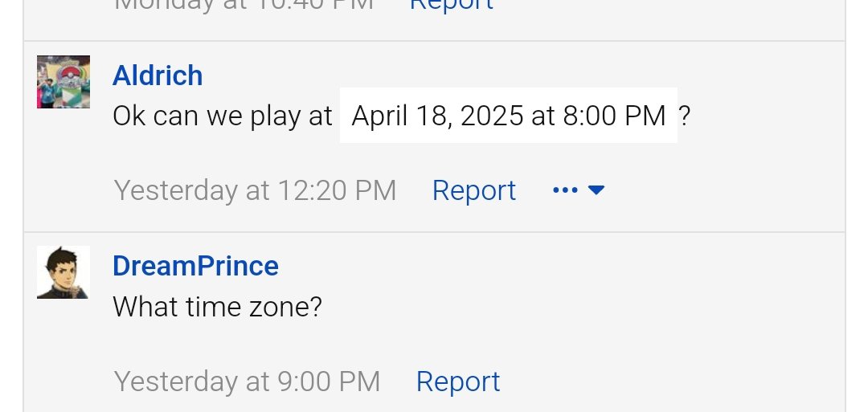Click the Monday at 10:40 PM timestamp

coord(244,5)
